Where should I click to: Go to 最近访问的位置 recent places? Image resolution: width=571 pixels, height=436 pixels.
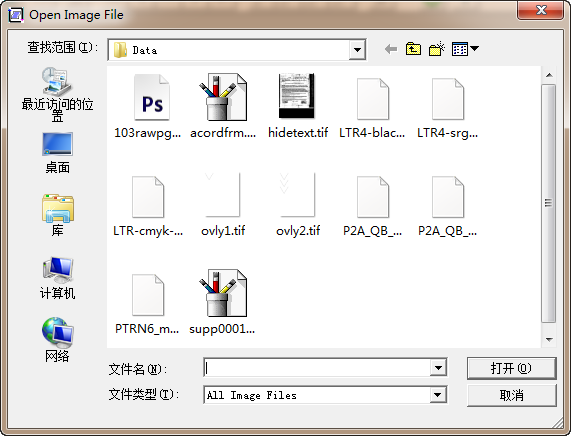57,95
